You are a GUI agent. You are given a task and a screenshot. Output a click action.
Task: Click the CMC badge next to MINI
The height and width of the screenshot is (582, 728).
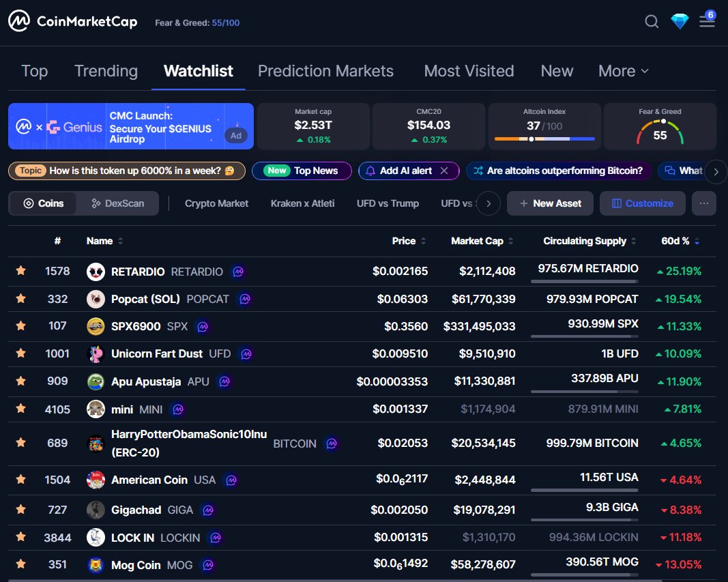[178, 409]
